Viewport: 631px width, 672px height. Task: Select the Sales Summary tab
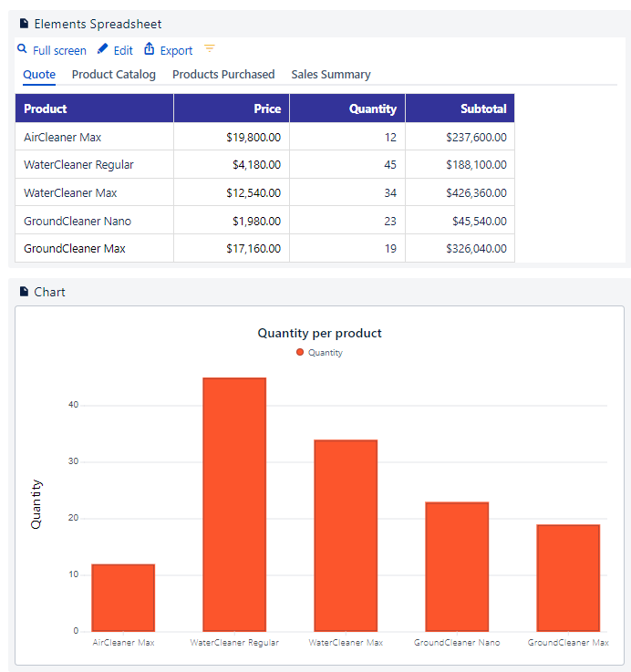(331, 75)
